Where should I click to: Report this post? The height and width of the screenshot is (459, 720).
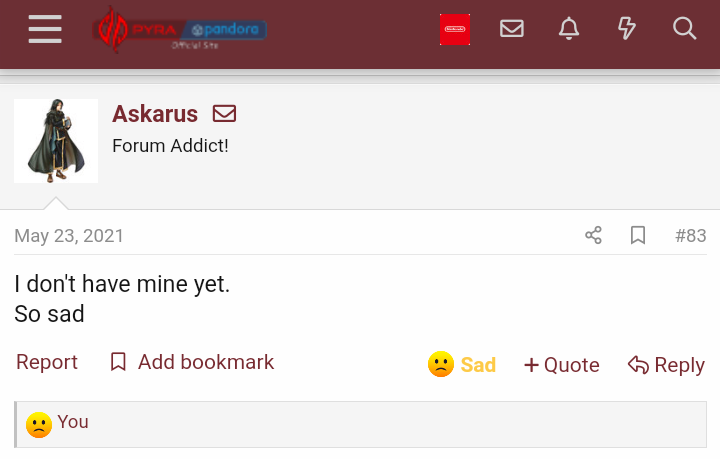(x=47, y=362)
